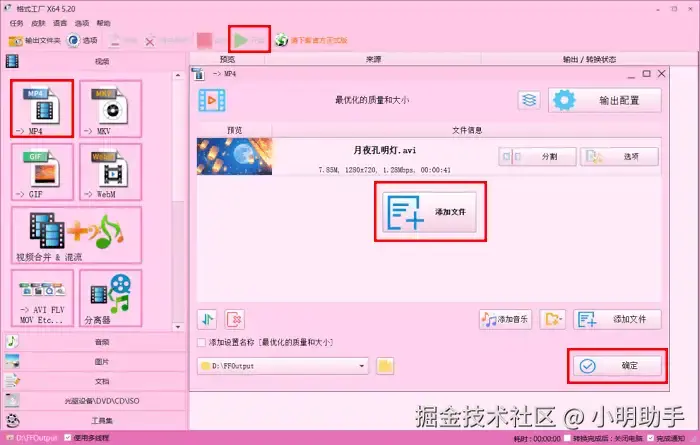Click the sort order arrows icon

tap(207, 319)
